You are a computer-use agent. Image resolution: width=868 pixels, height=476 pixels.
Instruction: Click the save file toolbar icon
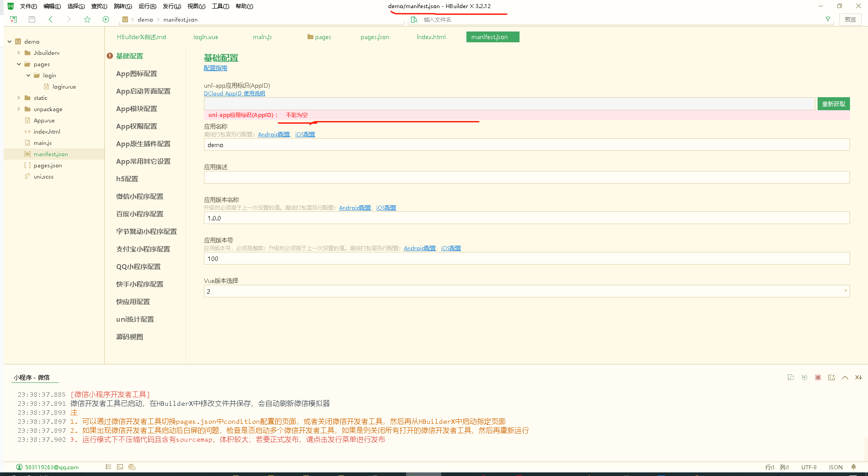[x=32, y=19]
